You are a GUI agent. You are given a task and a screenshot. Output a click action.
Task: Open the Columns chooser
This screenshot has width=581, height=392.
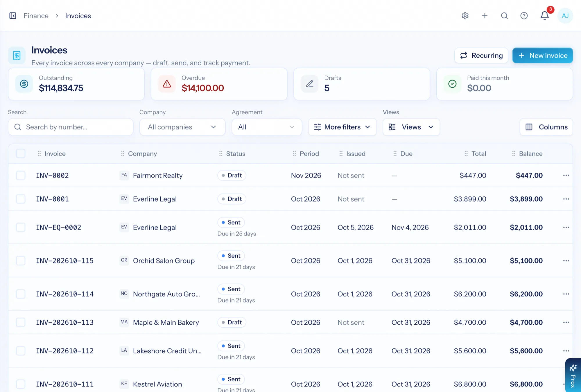pyautogui.click(x=546, y=127)
